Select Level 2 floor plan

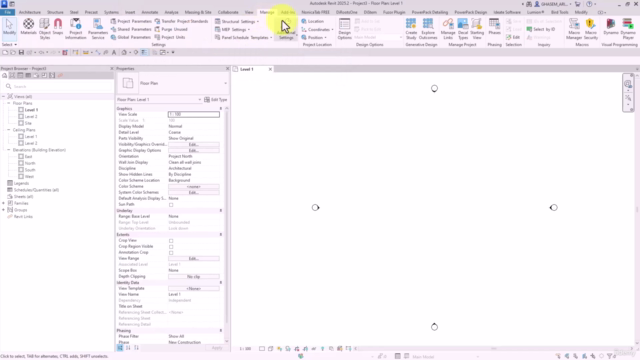31,117
